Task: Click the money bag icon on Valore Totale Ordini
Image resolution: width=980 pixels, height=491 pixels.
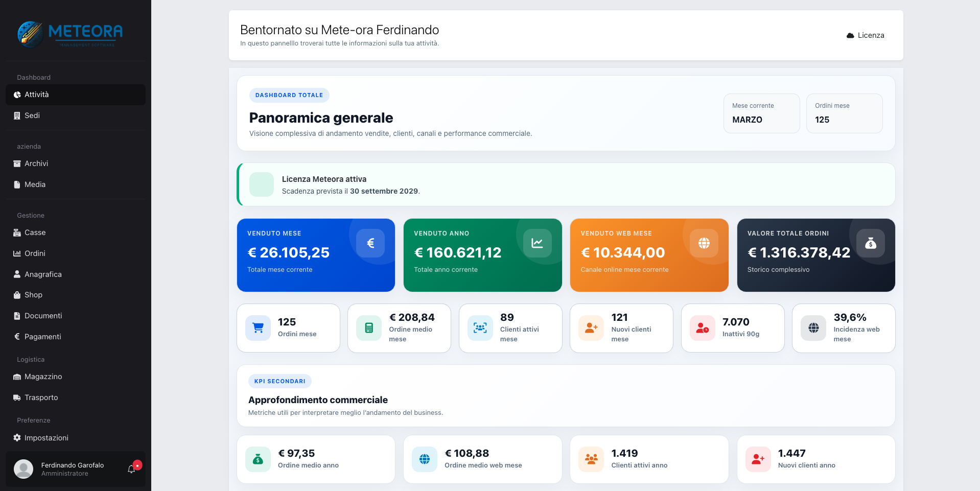Action: point(870,243)
